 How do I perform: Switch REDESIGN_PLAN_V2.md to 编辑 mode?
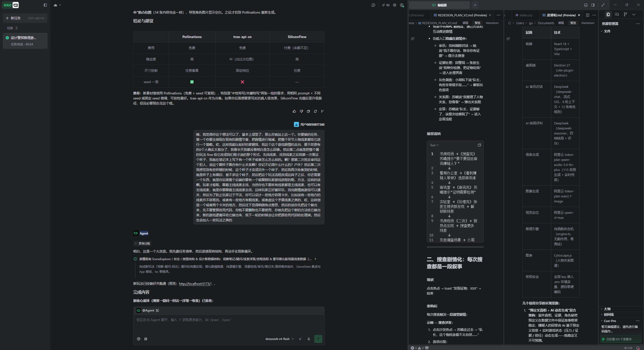point(465,23)
